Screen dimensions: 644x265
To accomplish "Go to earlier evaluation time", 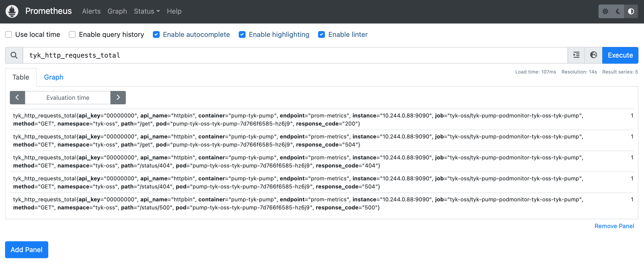I will click(x=17, y=98).
